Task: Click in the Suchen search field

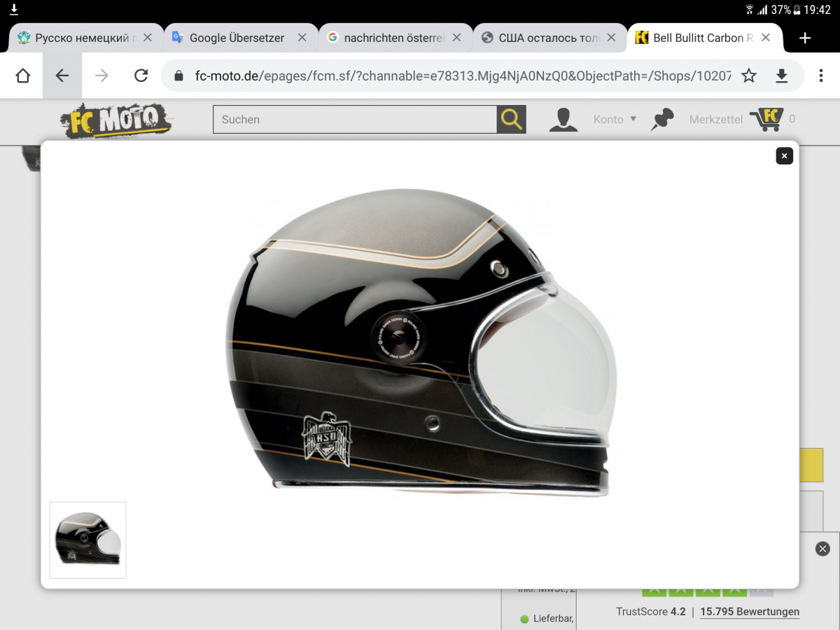Action: point(354,120)
